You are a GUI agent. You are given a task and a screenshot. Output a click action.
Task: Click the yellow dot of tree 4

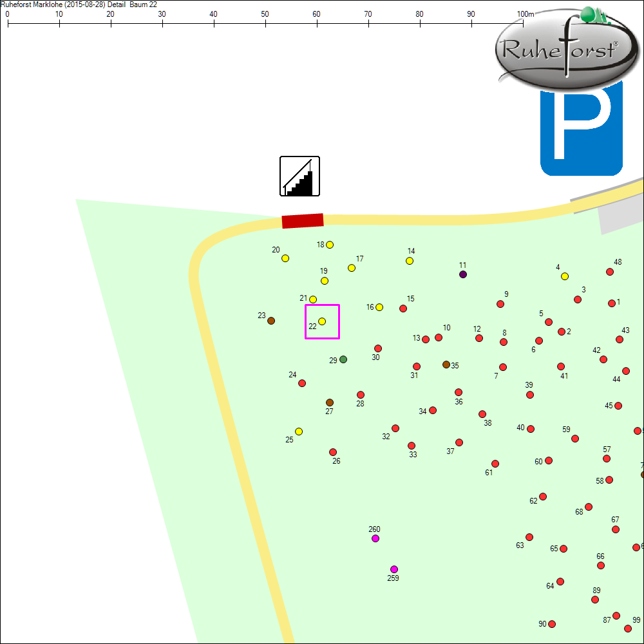coord(565,276)
